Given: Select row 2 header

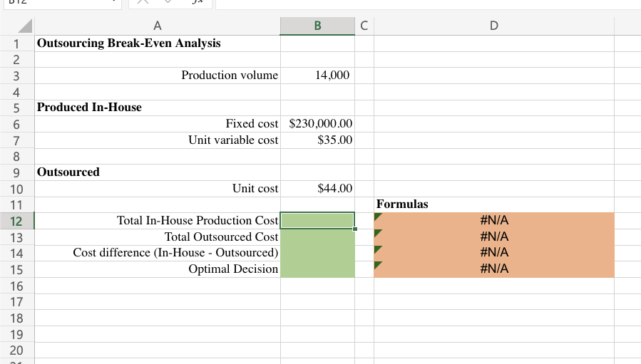Looking at the screenshot, I should click(17, 60).
